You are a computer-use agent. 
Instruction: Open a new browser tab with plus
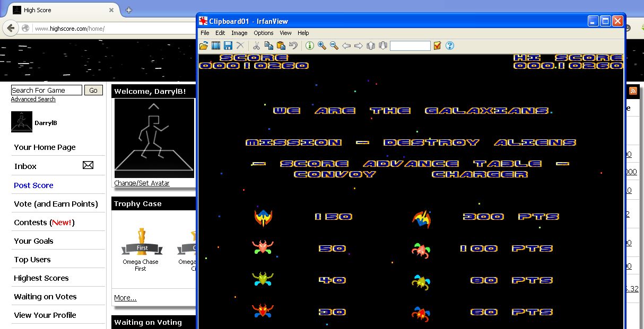128,10
